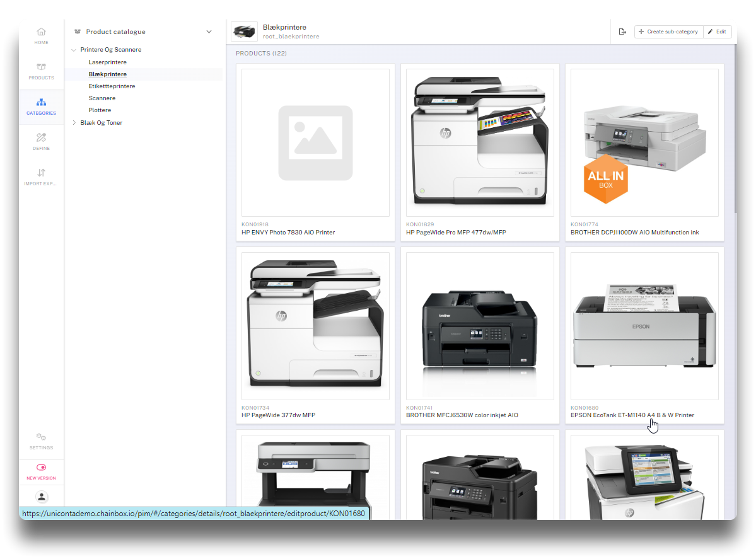Viewport: 756px width, 559px height.
Task: Select the Etikettteprintere category
Action: pyautogui.click(x=112, y=86)
